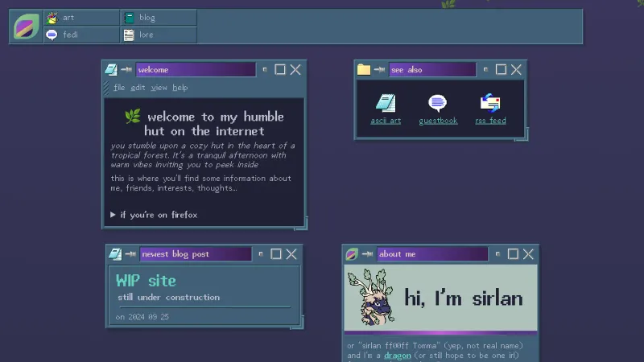Open the WIP site blog post
Image resolution: width=644 pixels, height=362 pixels.
pyautogui.click(x=146, y=281)
